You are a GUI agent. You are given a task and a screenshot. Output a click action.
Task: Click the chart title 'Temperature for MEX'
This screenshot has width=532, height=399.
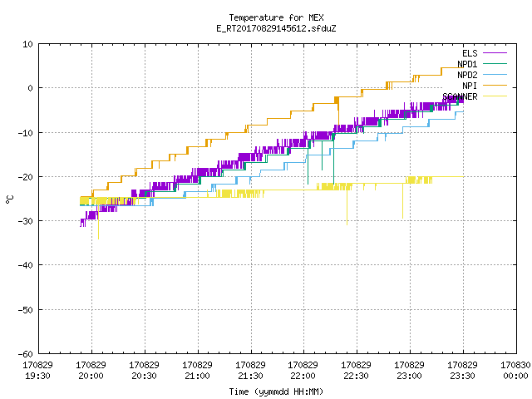coord(276,17)
